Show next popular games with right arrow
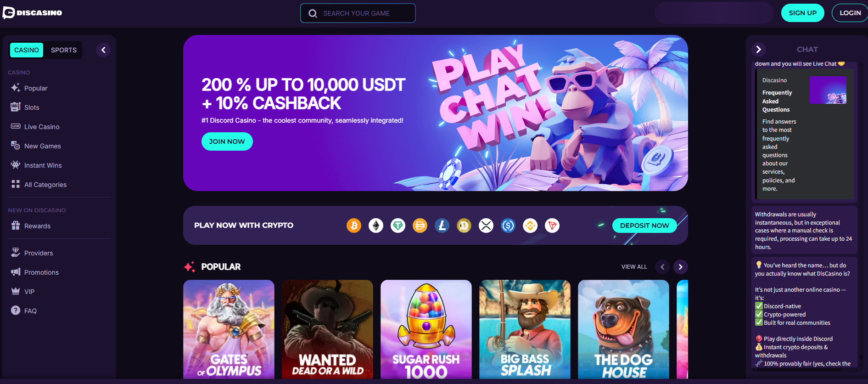This screenshot has height=384, width=868. pyautogui.click(x=681, y=267)
